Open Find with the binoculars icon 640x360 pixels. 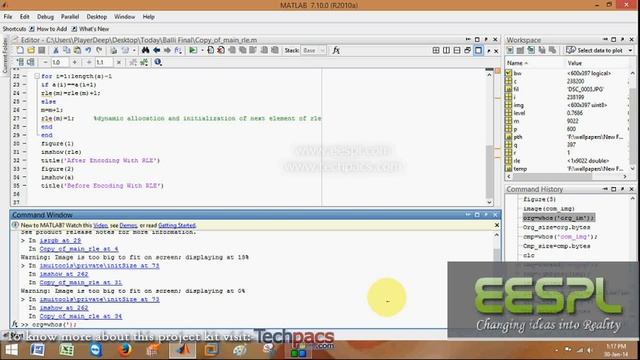point(146,50)
